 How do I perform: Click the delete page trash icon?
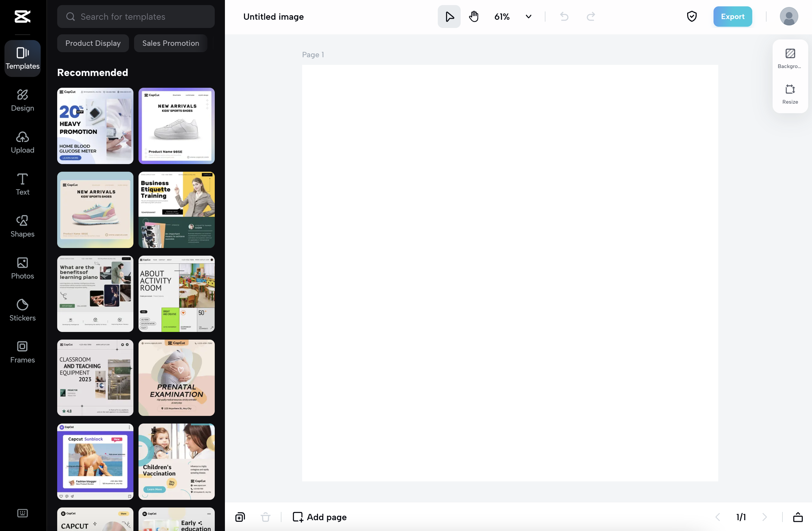(x=266, y=517)
